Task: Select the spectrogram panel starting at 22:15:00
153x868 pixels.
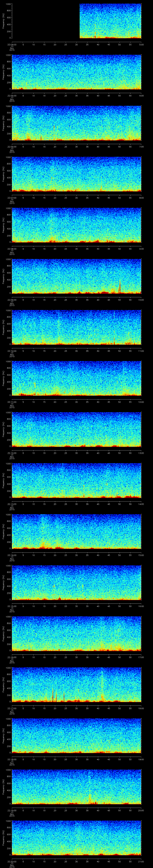Action: [77, 583]
